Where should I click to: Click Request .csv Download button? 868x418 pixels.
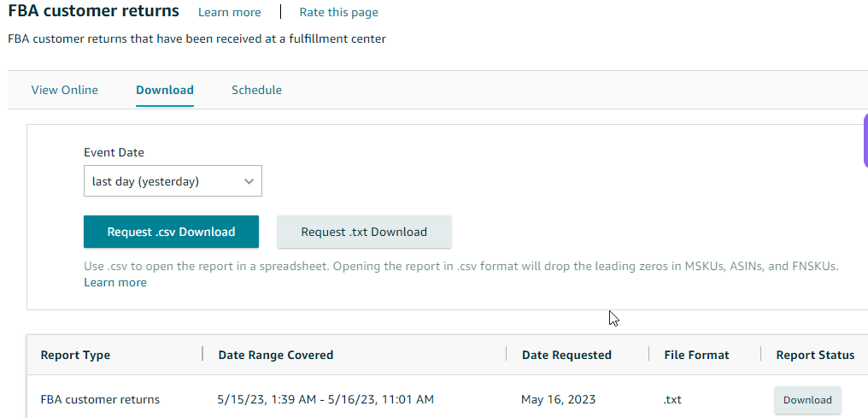pyautogui.click(x=171, y=232)
